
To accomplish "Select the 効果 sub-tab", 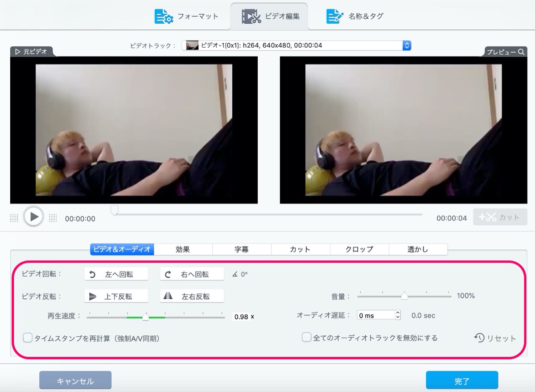I will tap(183, 249).
